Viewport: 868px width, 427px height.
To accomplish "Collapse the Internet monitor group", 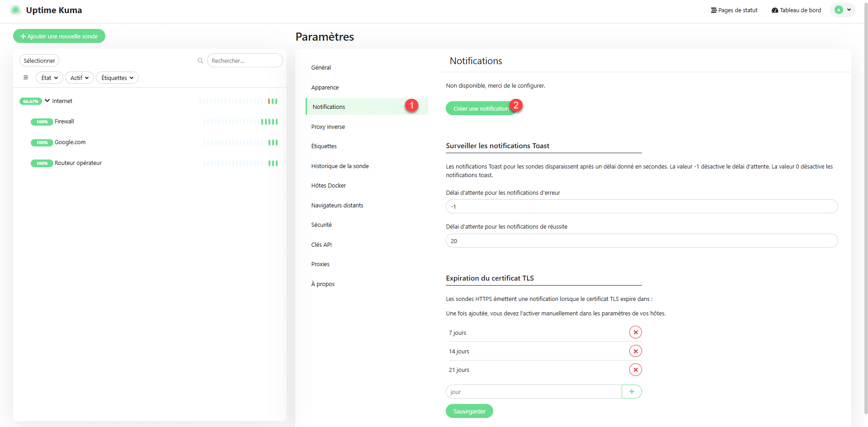I will tap(47, 101).
